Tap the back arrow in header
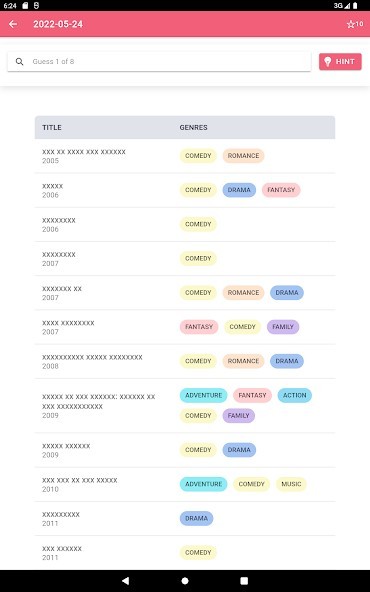The width and height of the screenshot is (370, 592). click(13, 24)
